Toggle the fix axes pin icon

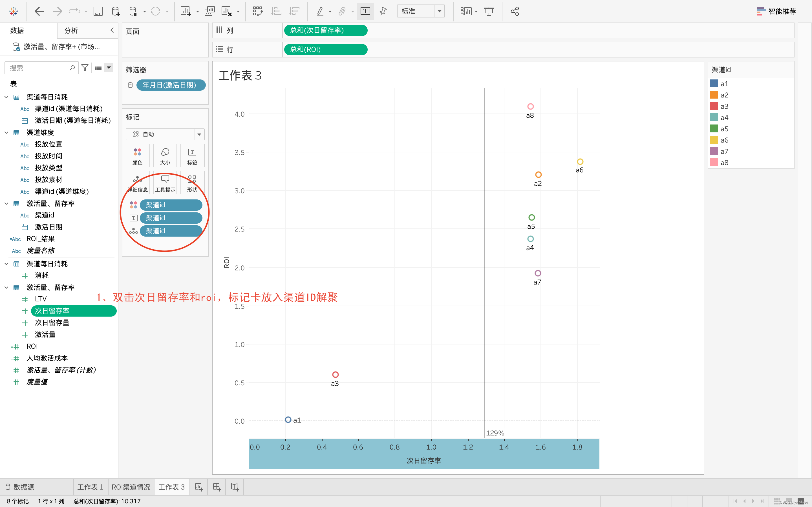383,11
